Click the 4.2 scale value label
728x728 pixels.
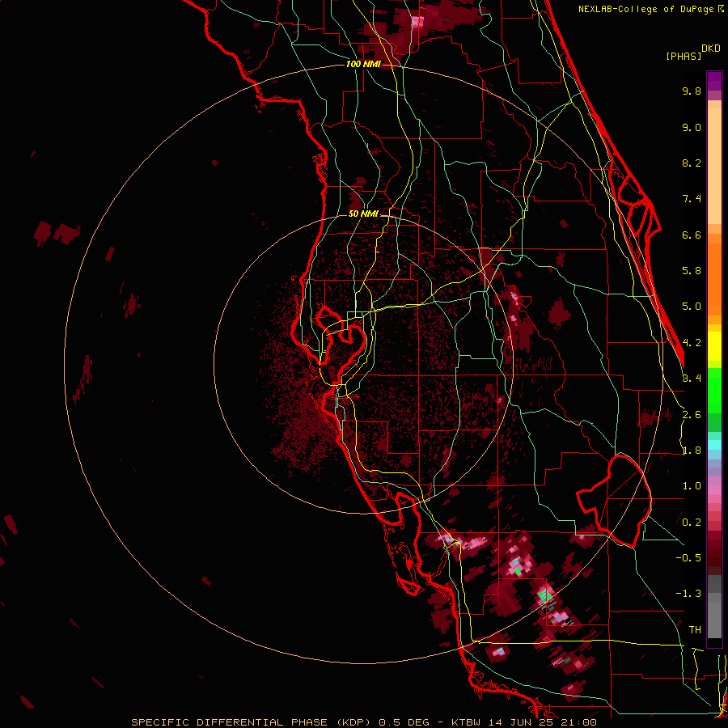(692, 343)
